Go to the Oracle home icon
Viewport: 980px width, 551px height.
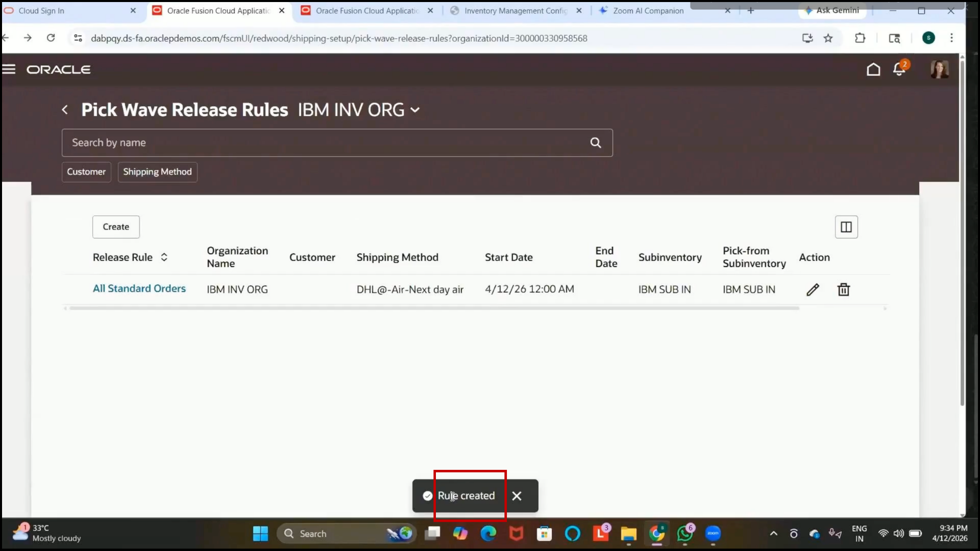(x=873, y=69)
